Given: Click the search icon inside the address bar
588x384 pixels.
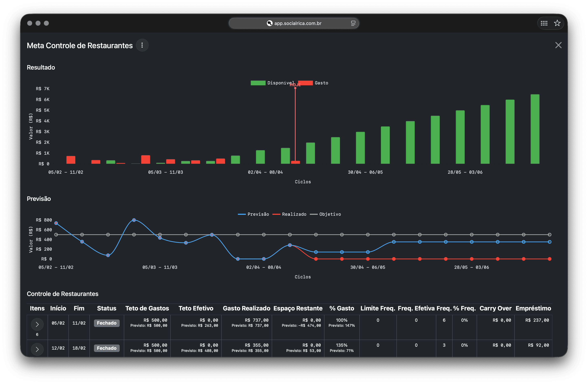Looking at the screenshot, I should tap(269, 23).
